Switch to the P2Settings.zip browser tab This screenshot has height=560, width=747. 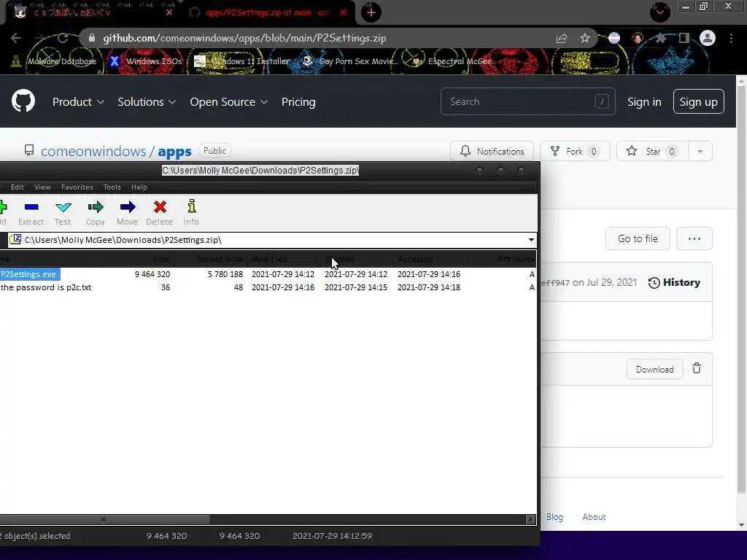click(268, 13)
